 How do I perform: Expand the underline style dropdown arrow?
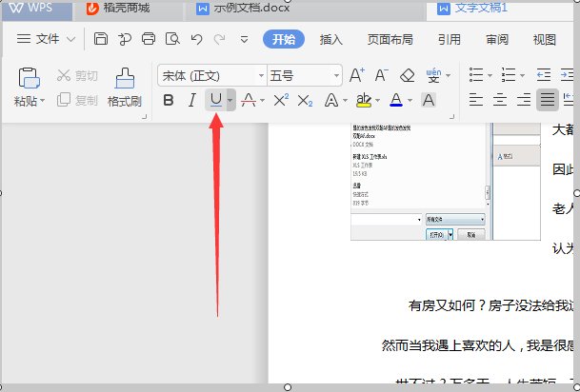[x=230, y=100]
